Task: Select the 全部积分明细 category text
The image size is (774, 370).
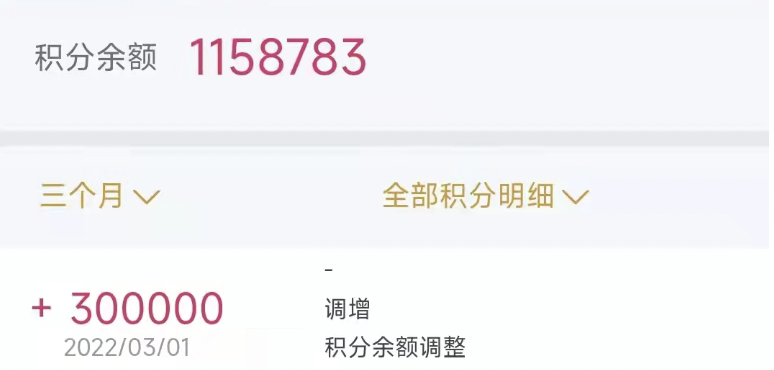Action: pos(468,197)
